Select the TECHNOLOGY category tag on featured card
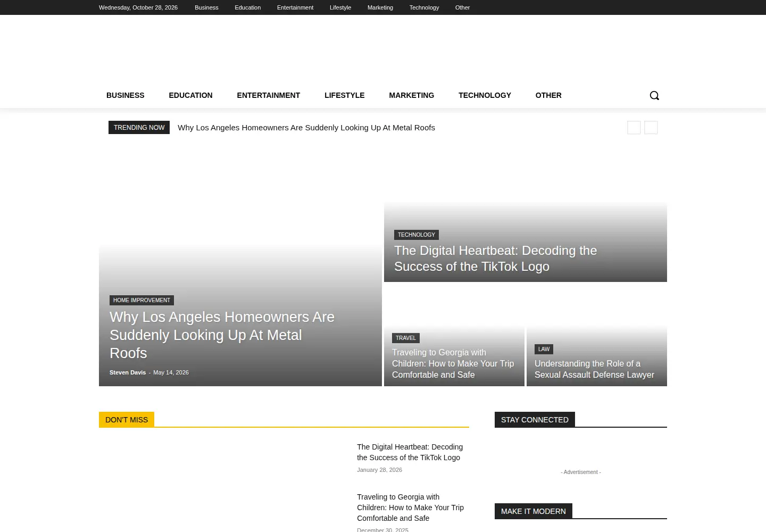 pyautogui.click(x=417, y=235)
